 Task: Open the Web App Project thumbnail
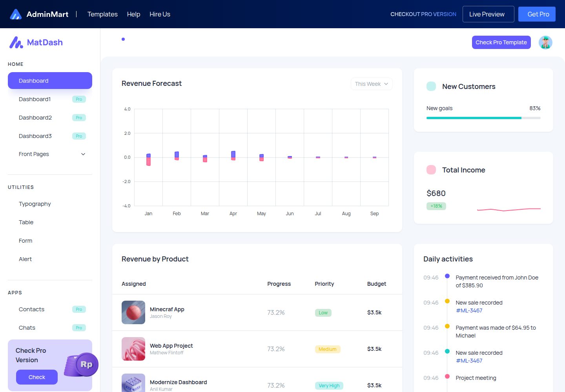coord(133,349)
